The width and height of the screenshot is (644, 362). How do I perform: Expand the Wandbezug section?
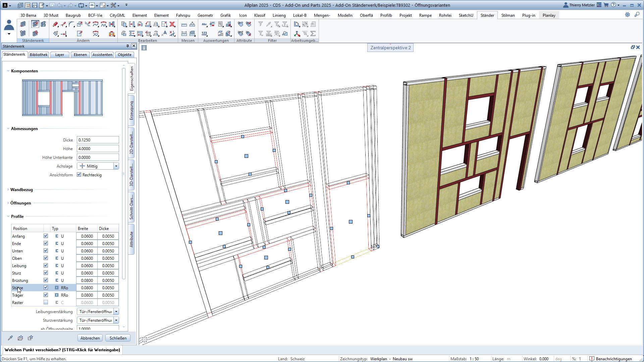point(8,190)
